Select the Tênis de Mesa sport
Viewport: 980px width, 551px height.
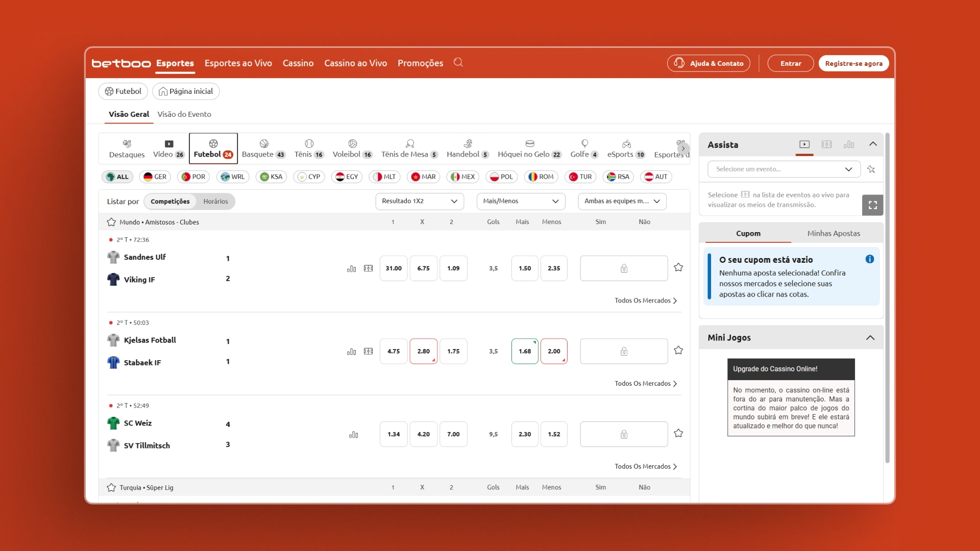(409, 148)
